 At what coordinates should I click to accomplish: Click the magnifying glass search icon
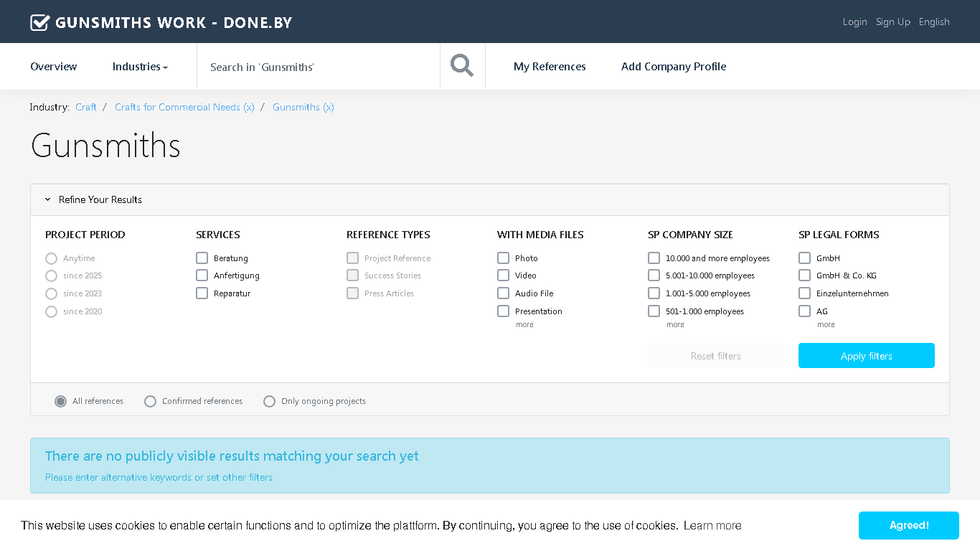click(462, 66)
